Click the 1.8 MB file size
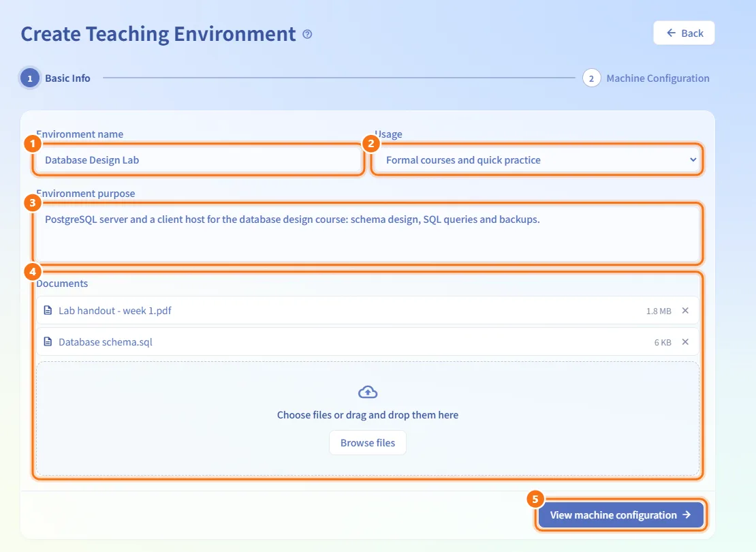The image size is (756, 552). (659, 311)
